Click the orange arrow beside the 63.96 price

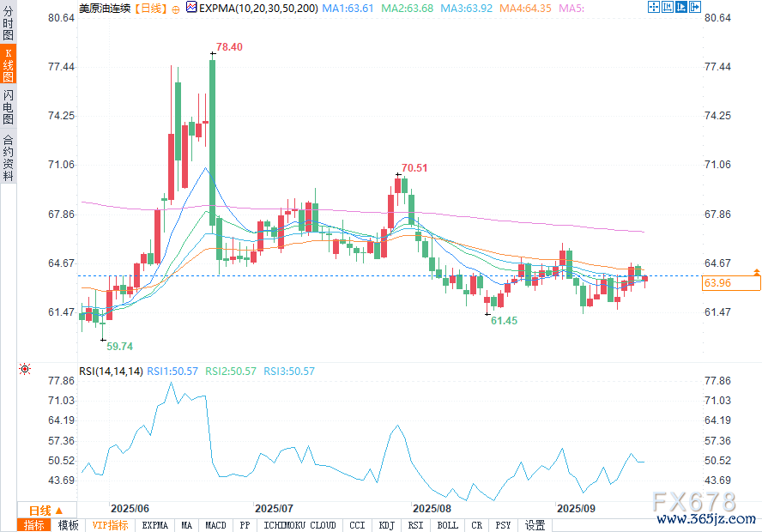point(756,271)
